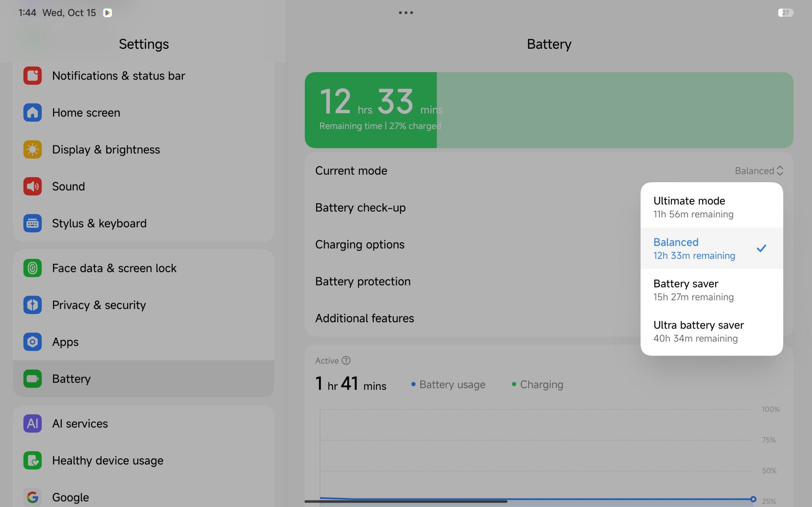Open Healthy device usage settings

tap(108, 460)
